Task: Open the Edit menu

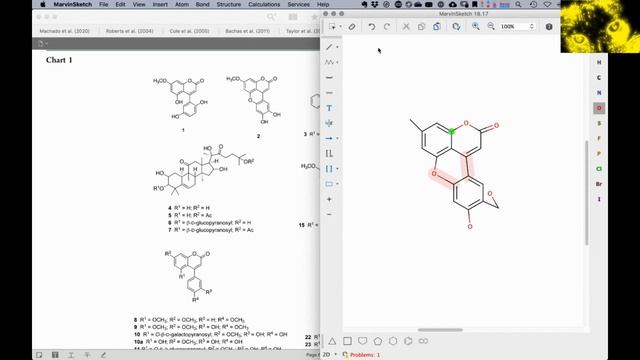Action: tap(120, 4)
